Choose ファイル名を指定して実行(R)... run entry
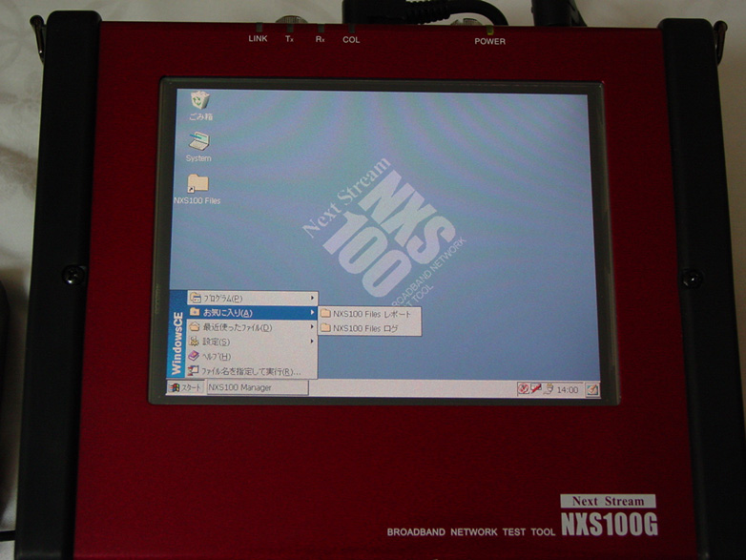Viewport: 746px width, 560px height. tap(252, 371)
